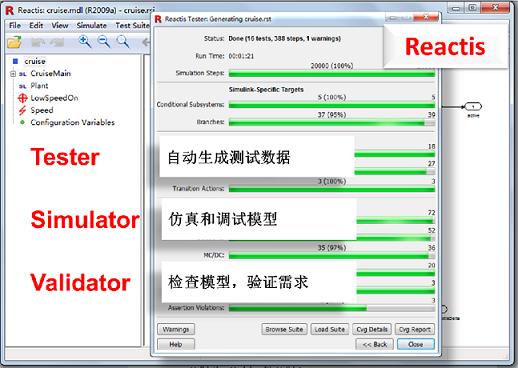Select LowSpeedOn target icon in tree
The height and width of the screenshot is (368, 518).
(22, 98)
